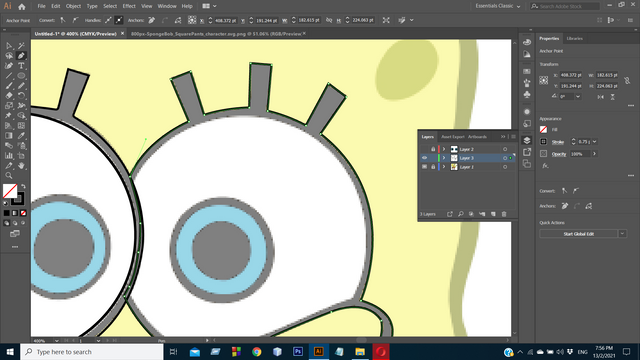Toggle constrain width and height proportions
The height and width of the screenshot is (360, 640).
click(x=627, y=81)
